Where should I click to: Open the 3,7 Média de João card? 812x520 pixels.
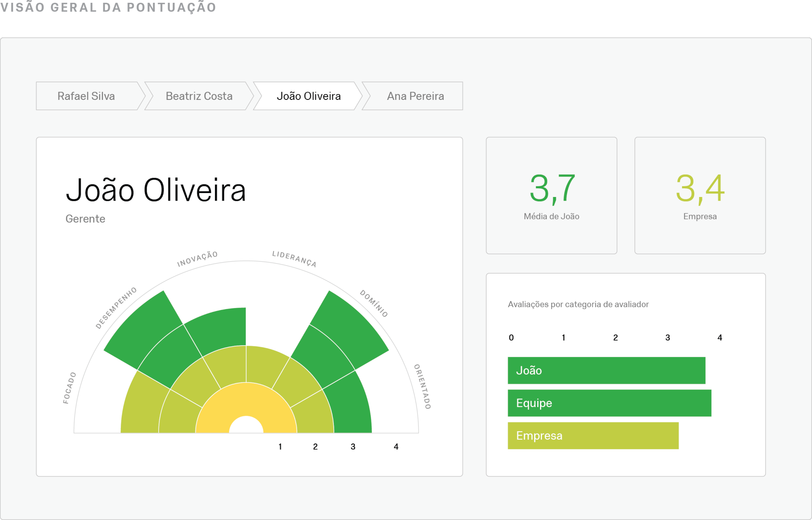pyautogui.click(x=551, y=195)
